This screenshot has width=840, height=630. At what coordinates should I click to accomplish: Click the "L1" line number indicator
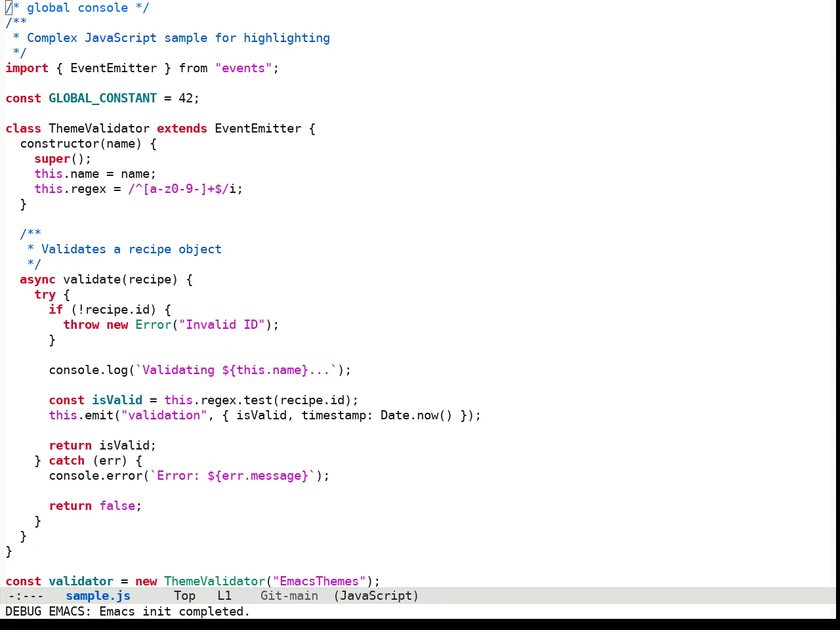(x=224, y=596)
